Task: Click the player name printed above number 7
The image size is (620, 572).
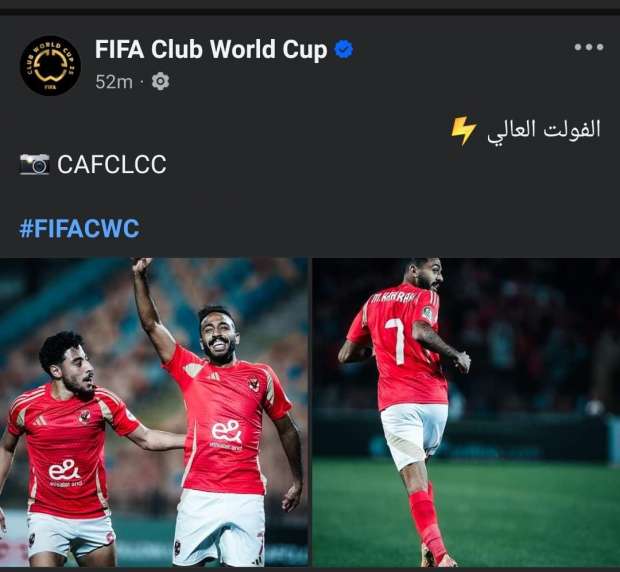Action: tap(393, 299)
